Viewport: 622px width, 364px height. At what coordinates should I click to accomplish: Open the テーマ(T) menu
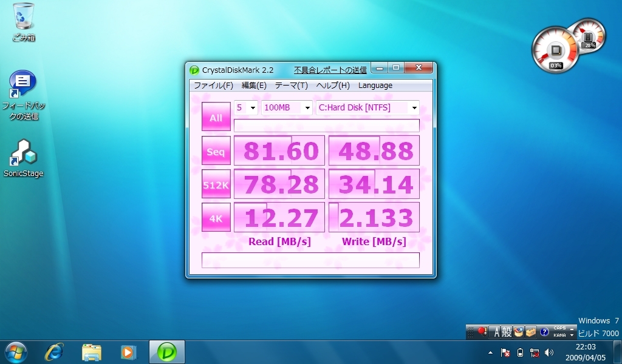coord(291,86)
